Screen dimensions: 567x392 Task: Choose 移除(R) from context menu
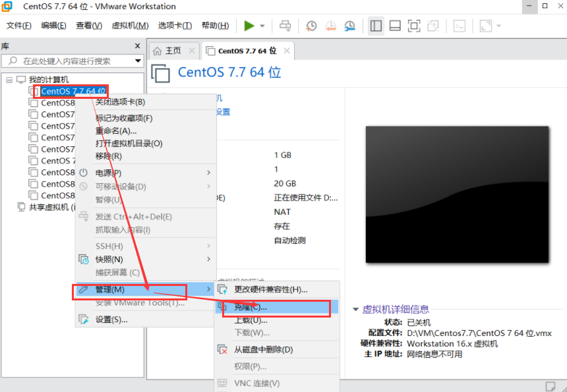click(109, 156)
